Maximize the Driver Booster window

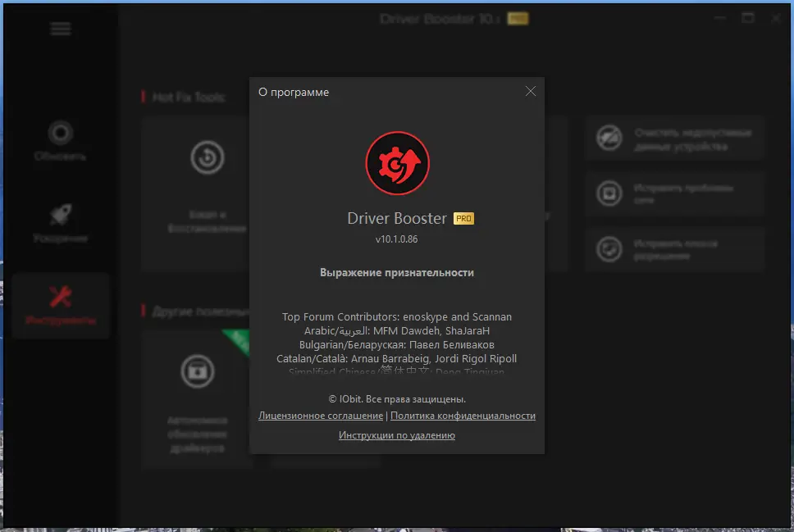[747, 16]
